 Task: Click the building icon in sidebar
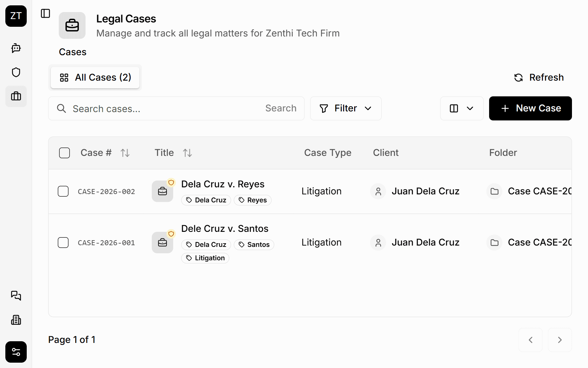point(16,320)
